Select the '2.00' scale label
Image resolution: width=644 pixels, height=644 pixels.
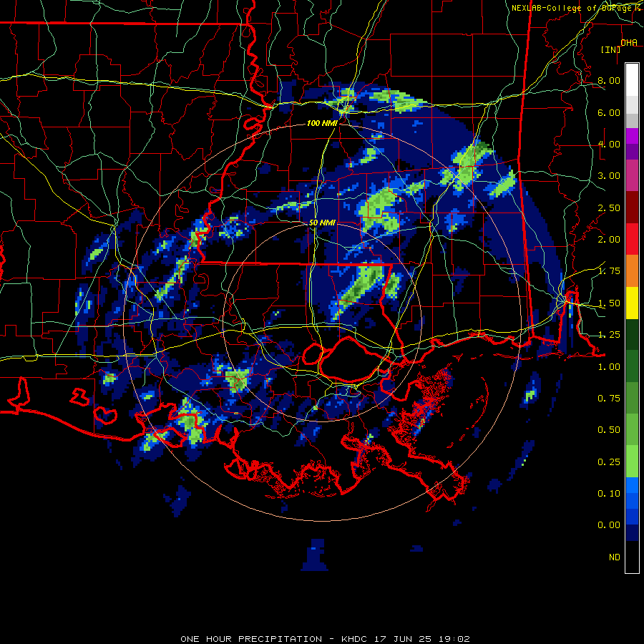(609, 240)
